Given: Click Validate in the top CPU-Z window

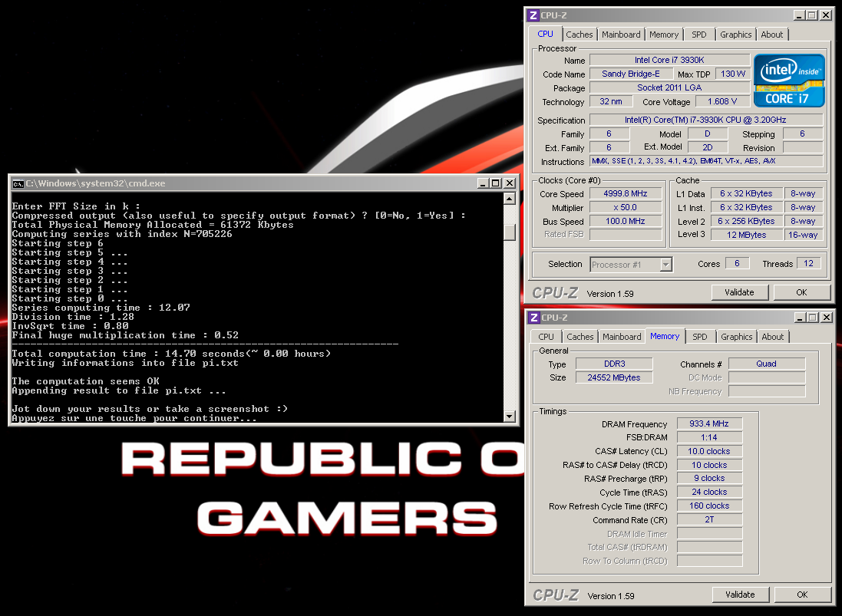Looking at the screenshot, I should (739, 292).
